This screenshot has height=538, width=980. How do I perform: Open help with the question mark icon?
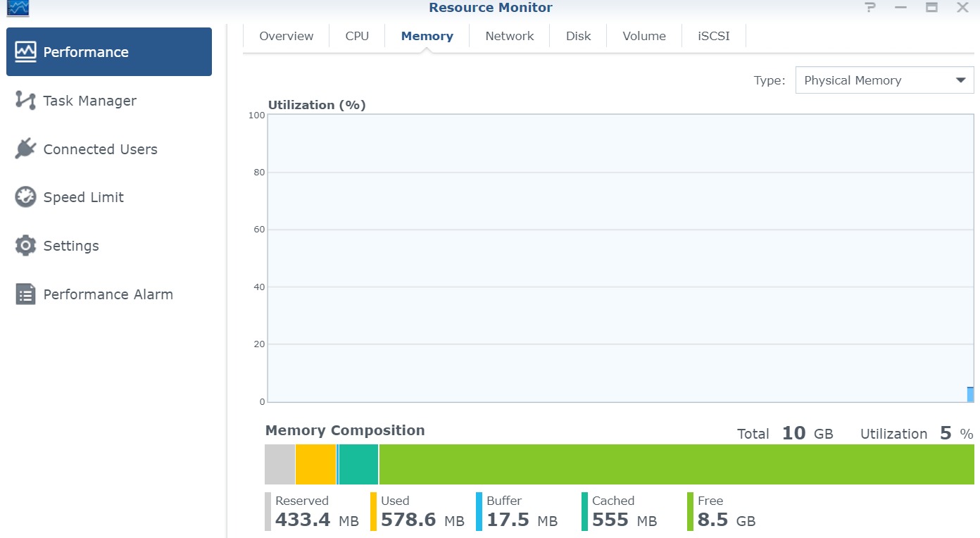[x=871, y=8]
